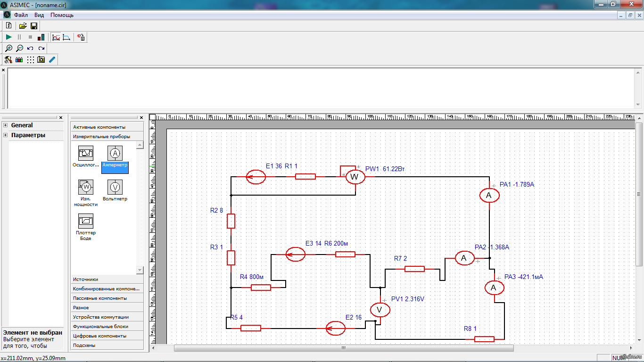The height and width of the screenshot is (362, 644).
Task: Click the Save file floppy icon
Action: pyautogui.click(x=34, y=26)
